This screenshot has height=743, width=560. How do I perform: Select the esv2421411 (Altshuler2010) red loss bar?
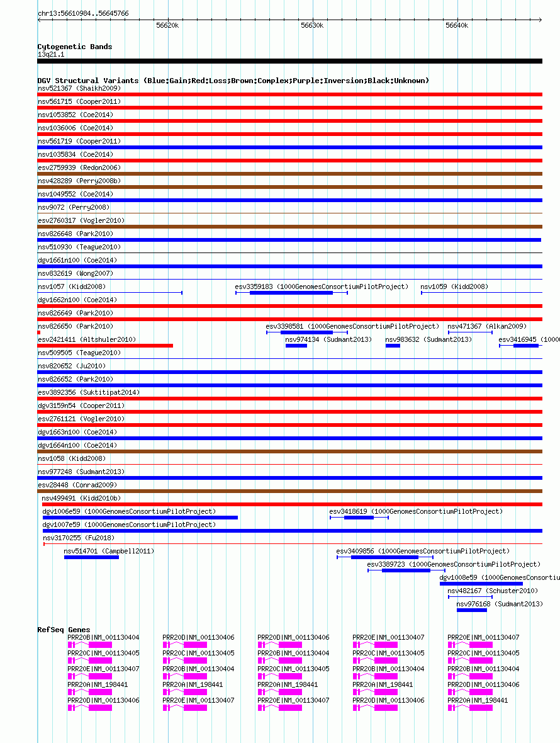[x=105, y=346]
